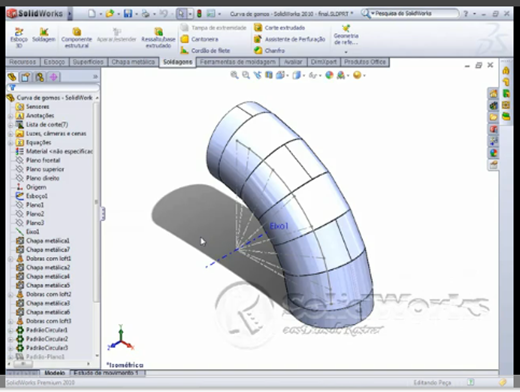The image size is (520, 392).
Task: Click the Eixo1 label in viewport
Action: (279, 226)
